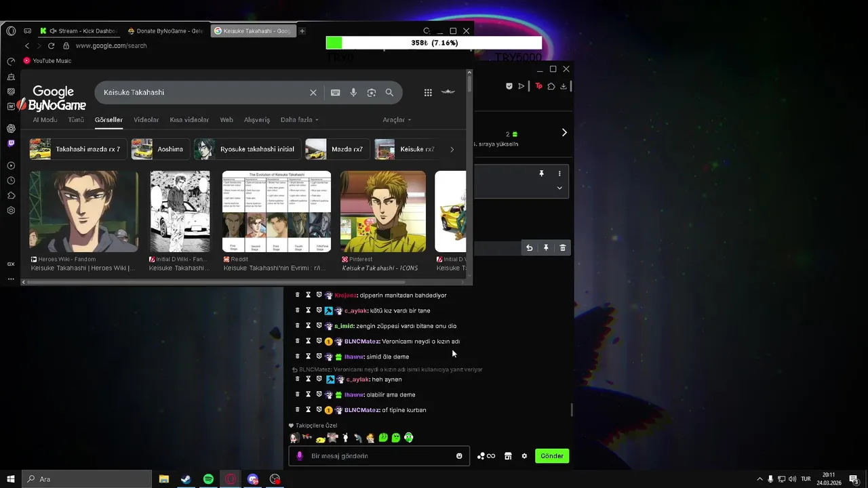Open downloads in the back browser window

[564, 86]
